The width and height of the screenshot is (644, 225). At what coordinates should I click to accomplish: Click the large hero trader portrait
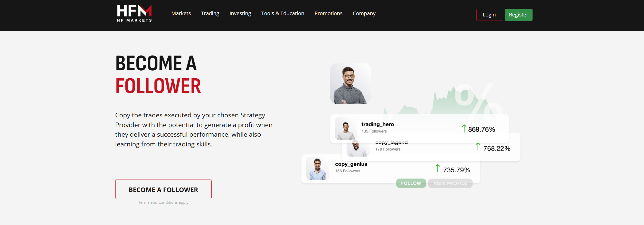point(350,84)
